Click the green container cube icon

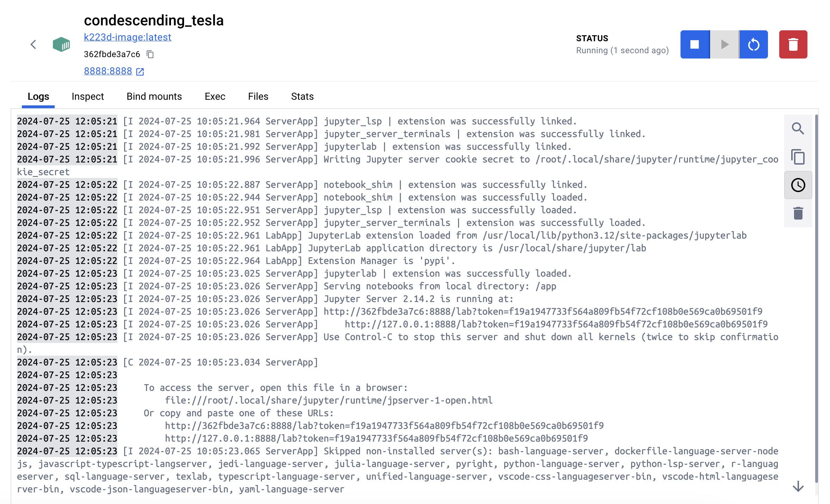(61, 44)
